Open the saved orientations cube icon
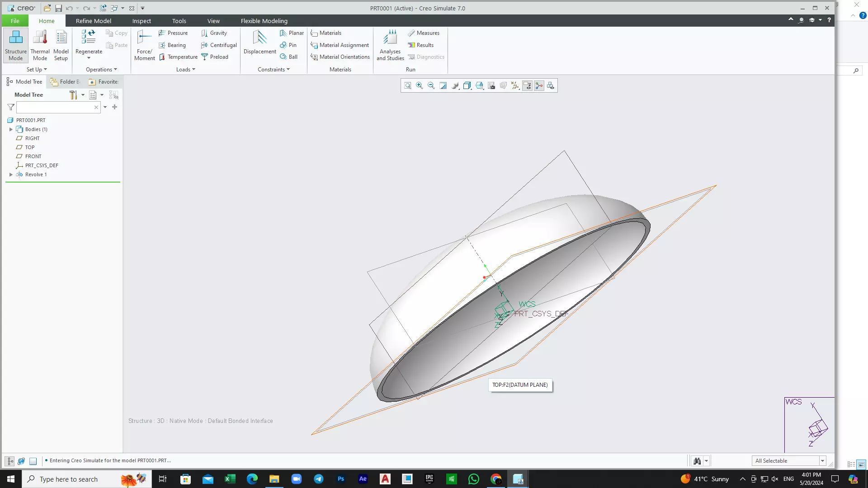 [x=467, y=86]
